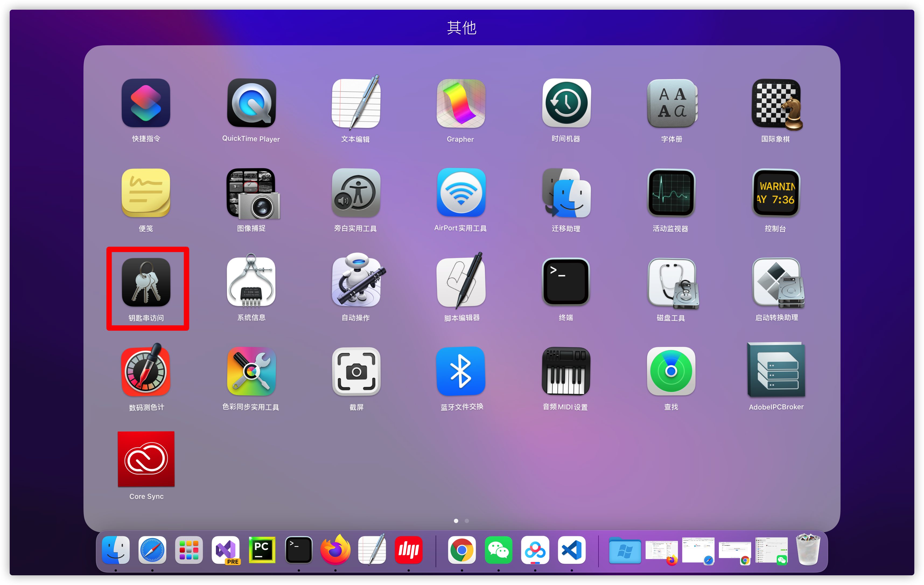
Task: Open Screenshot (截屏) utility
Action: [356, 372]
